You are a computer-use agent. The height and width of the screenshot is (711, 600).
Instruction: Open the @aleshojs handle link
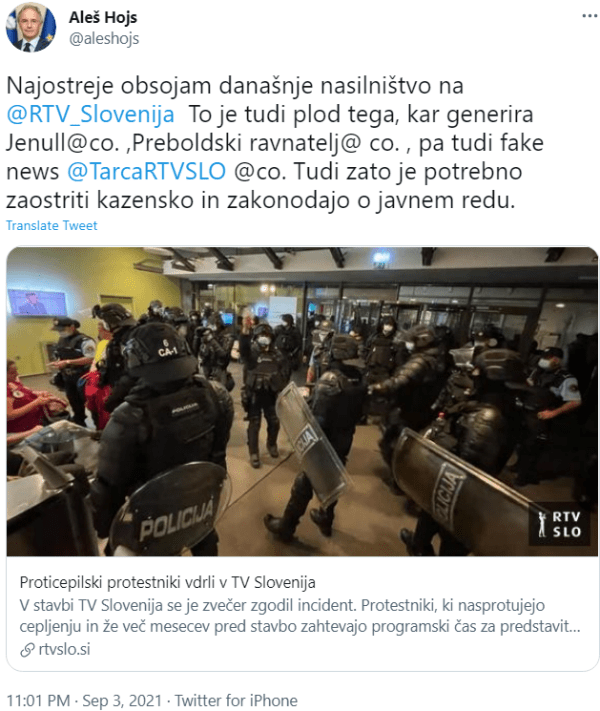(x=104, y=39)
